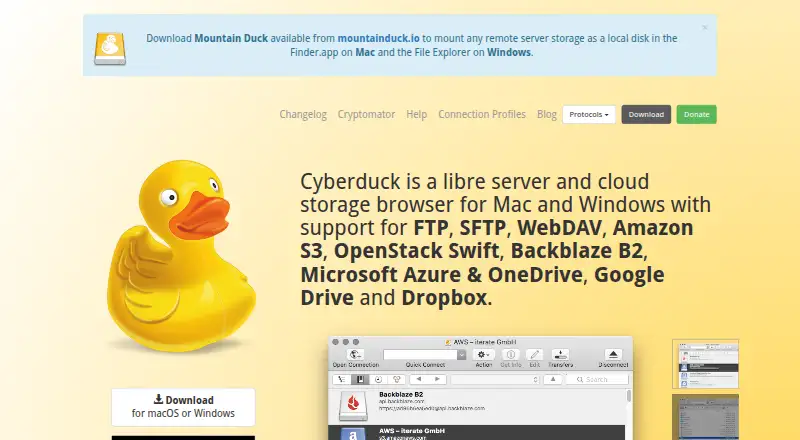Select the first screenshot thumbnail

pos(705,364)
